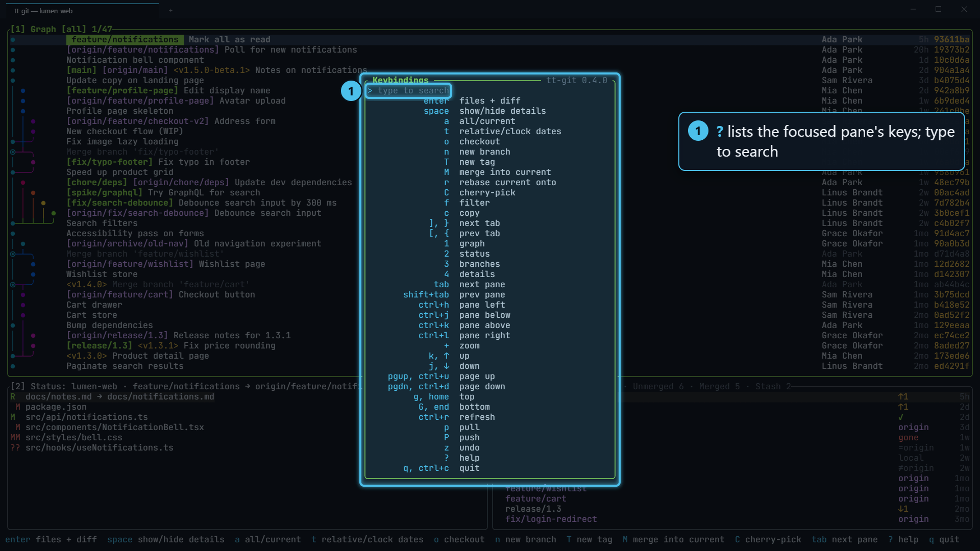
Task: Select untracked 'src/hooks/useNotifications.ts' file
Action: [x=100, y=448]
